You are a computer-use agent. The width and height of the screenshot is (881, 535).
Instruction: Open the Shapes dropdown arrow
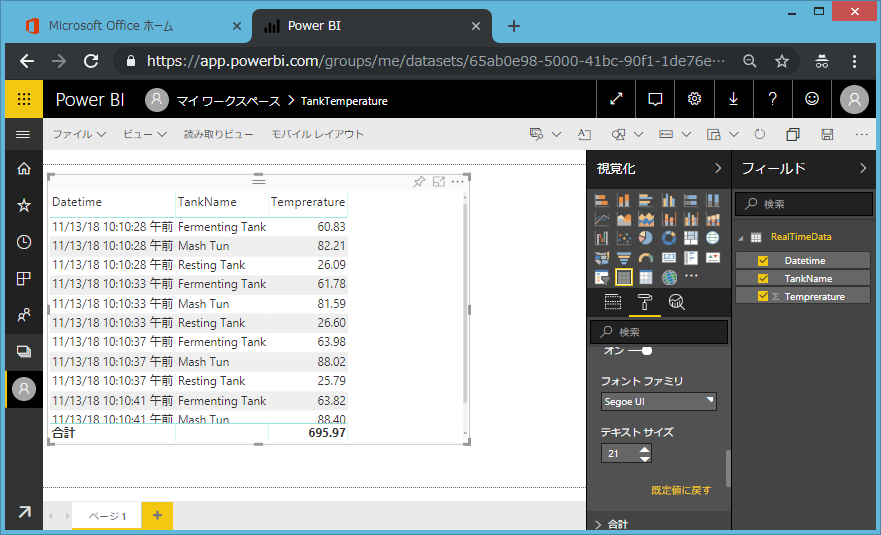pyautogui.click(x=639, y=134)
